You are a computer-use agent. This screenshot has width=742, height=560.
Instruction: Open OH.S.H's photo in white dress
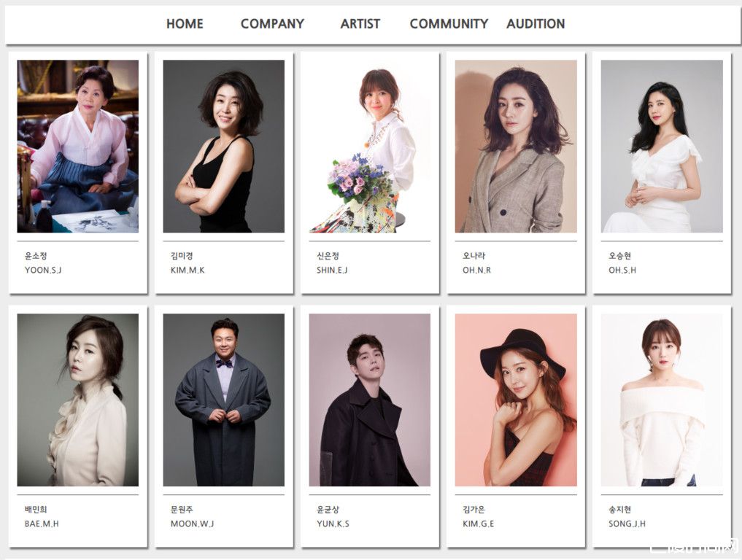(662, 146)
